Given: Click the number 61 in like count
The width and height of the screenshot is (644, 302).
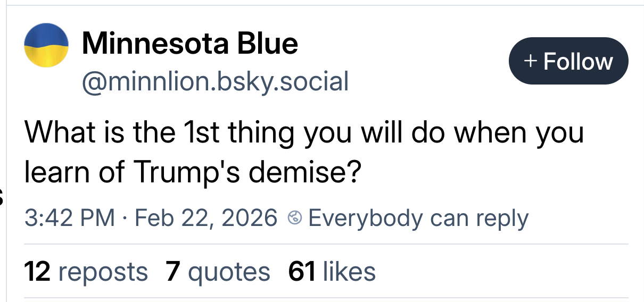Looking at the screenshot, I should (301, 272).
